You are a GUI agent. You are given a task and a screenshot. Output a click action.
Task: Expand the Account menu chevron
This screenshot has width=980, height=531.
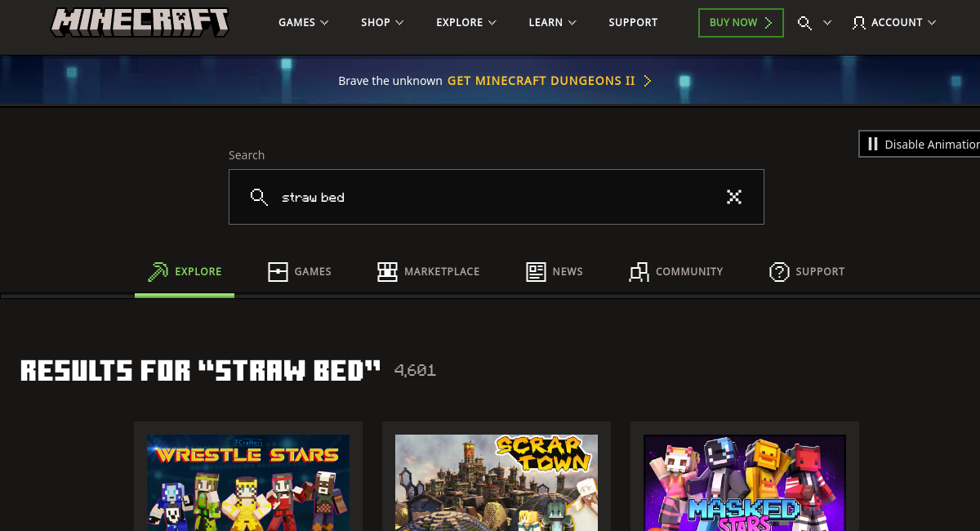click(932, 23)
